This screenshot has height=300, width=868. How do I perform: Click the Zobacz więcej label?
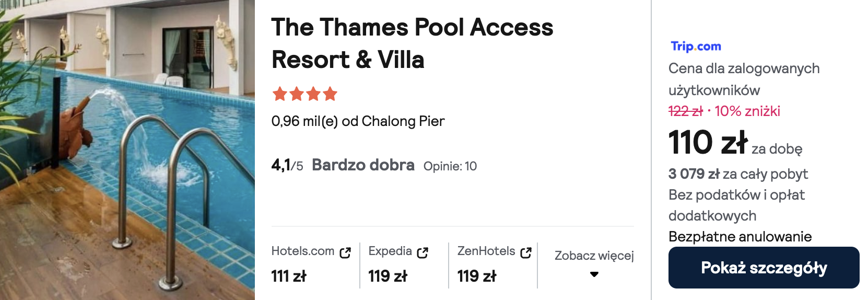(594, 256)
